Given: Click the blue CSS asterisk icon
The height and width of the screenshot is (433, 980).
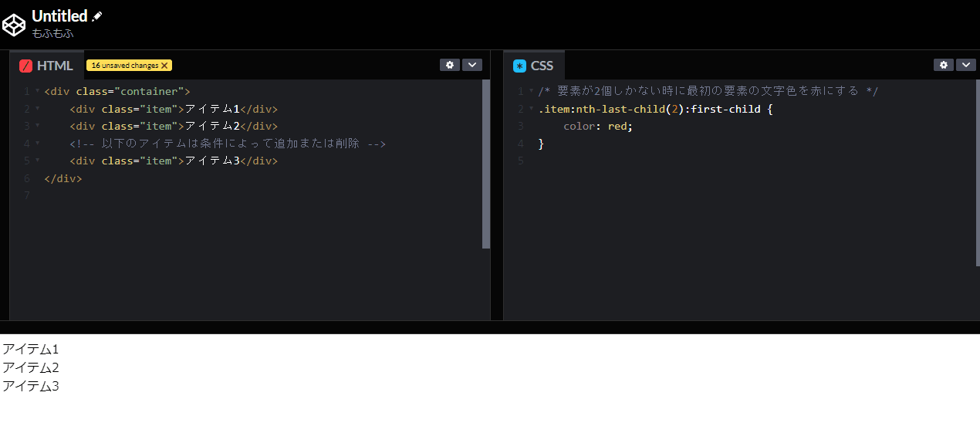Looking at the screenshot, I should (519, 66).
